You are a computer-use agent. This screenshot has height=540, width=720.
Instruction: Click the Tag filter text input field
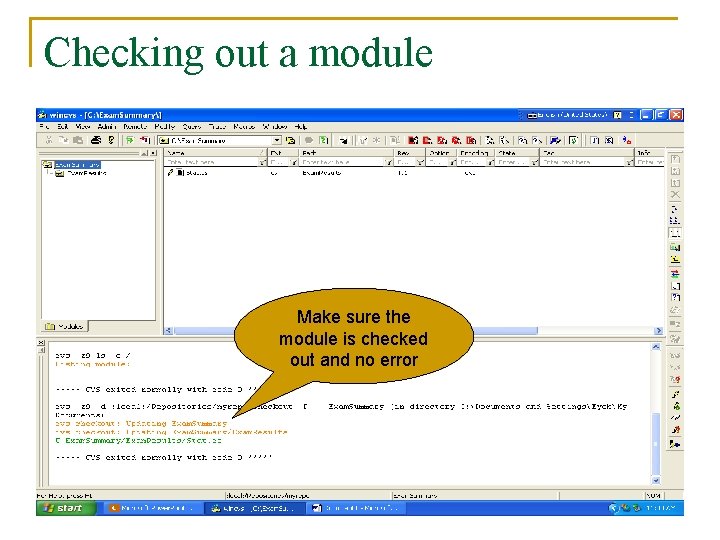click(582, 162)
